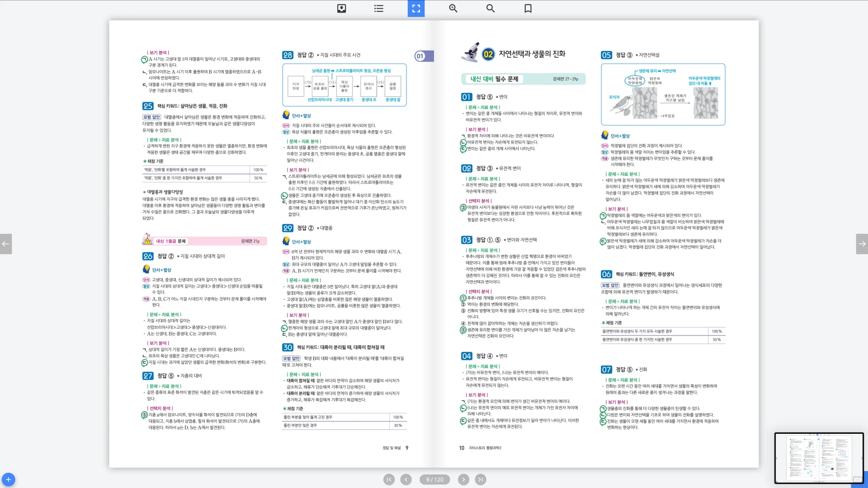Image resolution: width=868 pixels, height=488 pixels.
Task: Click the page preview thumbnail
Action: click(819, 458)
